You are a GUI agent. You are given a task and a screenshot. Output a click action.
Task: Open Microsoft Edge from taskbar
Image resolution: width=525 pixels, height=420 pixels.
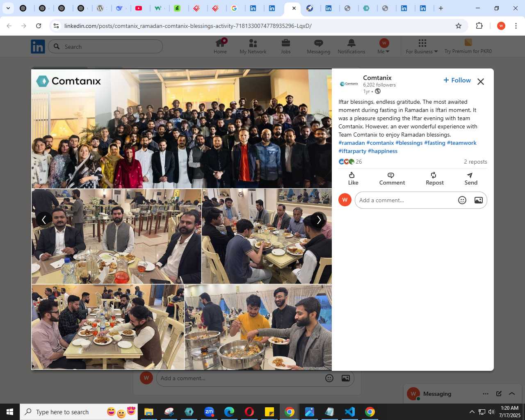coord(229,412)
